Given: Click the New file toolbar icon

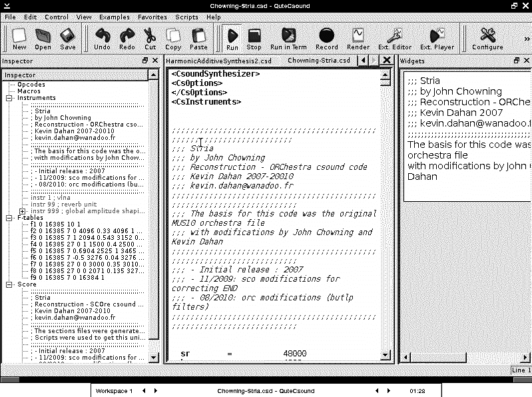Looking at the screenshot, I should [x=19, y=39].
